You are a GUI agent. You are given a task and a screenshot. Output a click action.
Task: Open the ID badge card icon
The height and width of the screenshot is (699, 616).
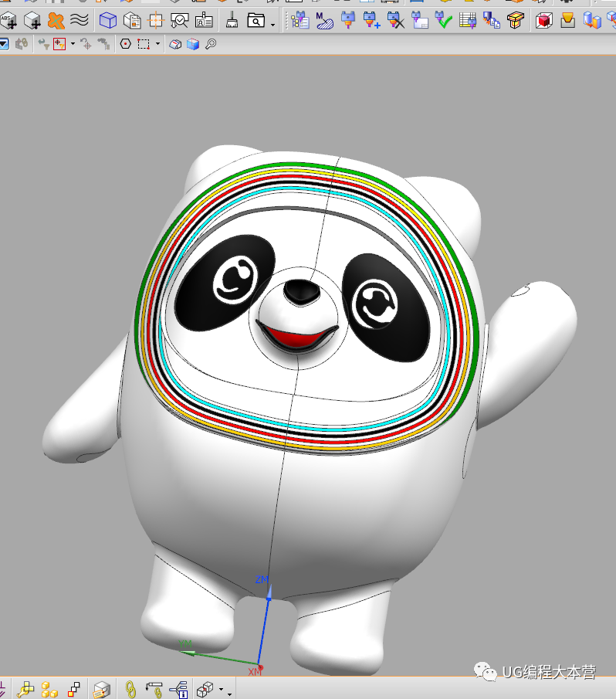(204, 21)
